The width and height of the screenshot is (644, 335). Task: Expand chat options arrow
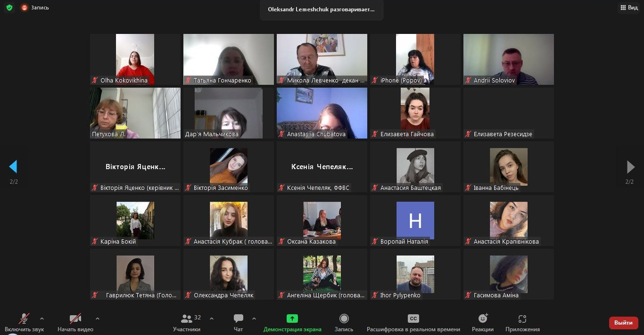point(254,319)
